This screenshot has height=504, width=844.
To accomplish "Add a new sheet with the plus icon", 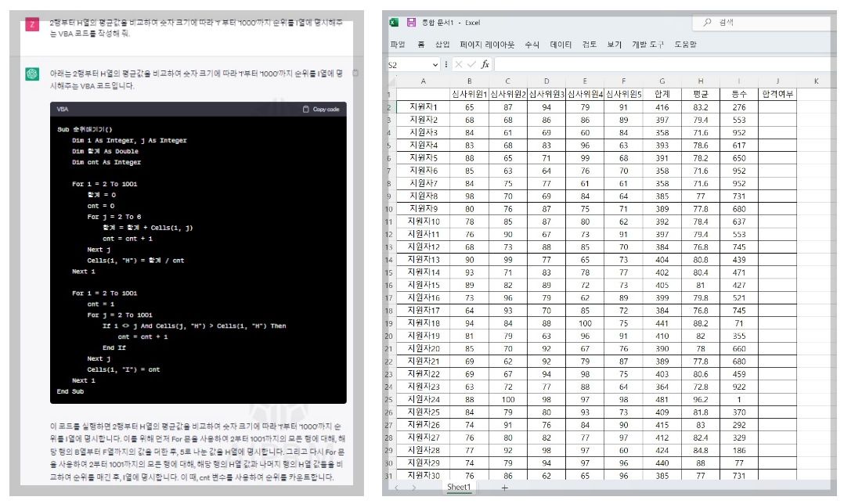I will click(x=504, y=488).
